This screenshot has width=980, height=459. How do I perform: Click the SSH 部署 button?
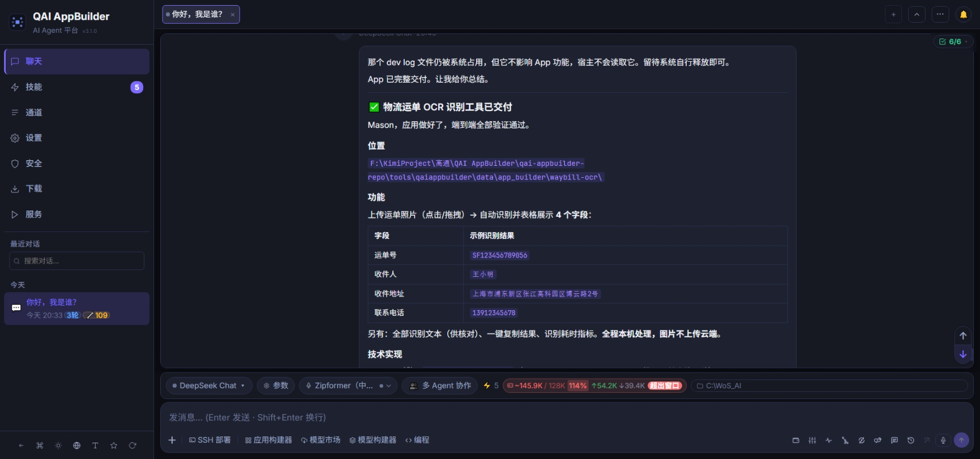coord(209,440)
